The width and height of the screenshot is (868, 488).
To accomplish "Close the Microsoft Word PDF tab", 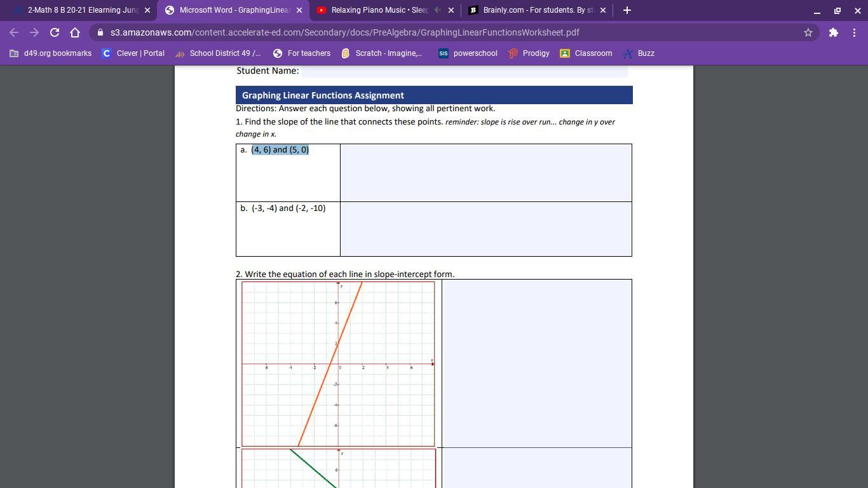I will click(299, 10).
